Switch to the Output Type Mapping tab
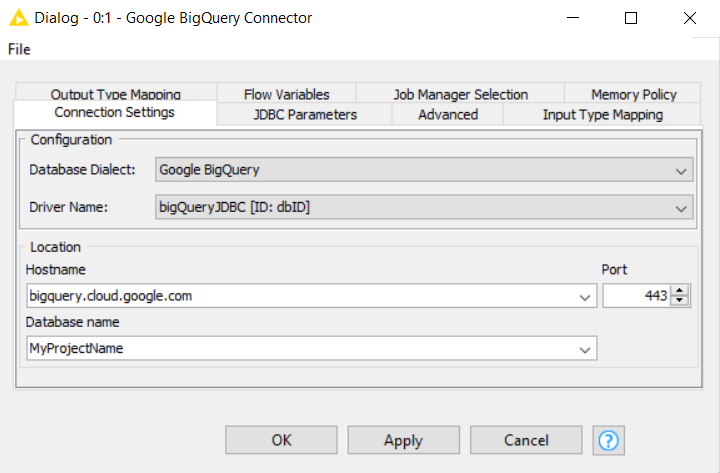 click(116, 93)
